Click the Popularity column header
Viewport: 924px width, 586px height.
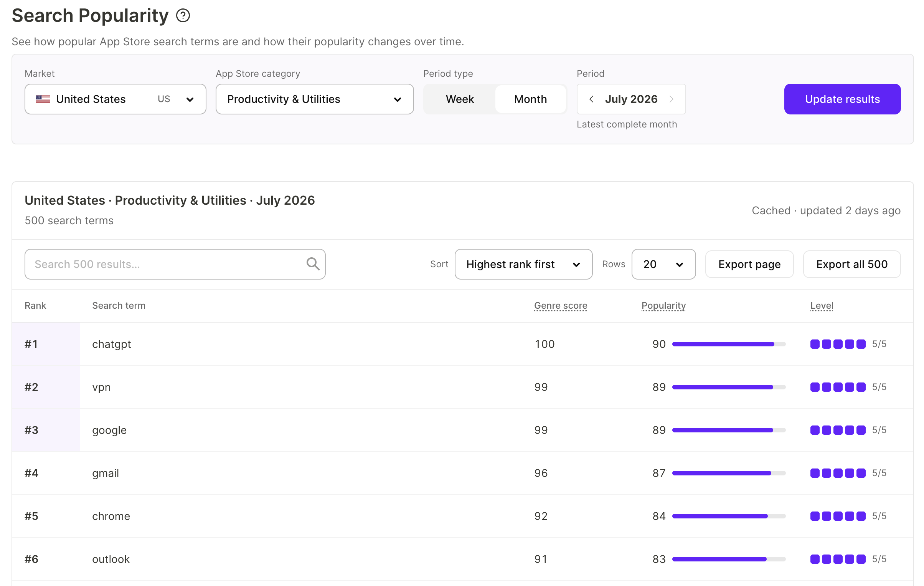click(x=663, y=306)
